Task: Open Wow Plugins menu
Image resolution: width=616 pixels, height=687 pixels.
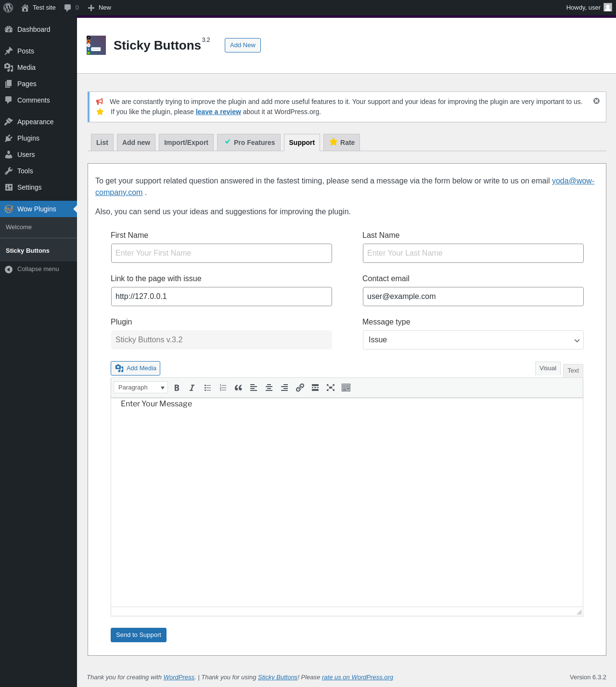Action: click(x=38, y=209)
